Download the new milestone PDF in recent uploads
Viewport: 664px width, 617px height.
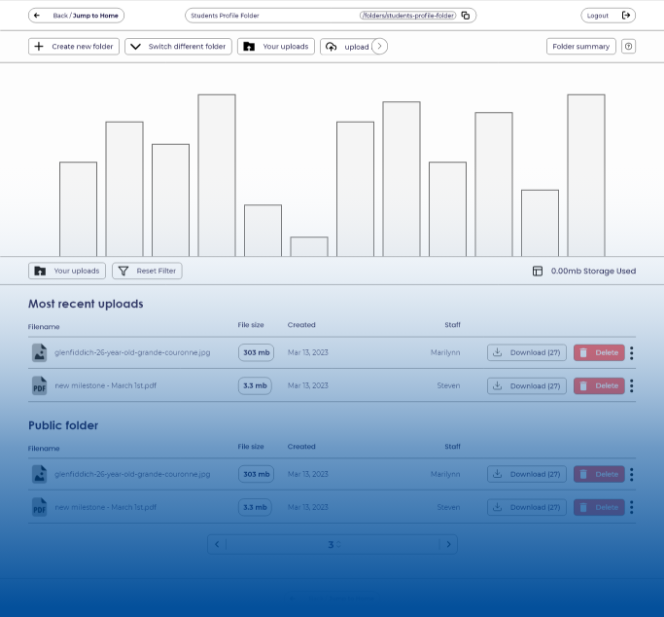pyautogui.click(x=527, y=386)
